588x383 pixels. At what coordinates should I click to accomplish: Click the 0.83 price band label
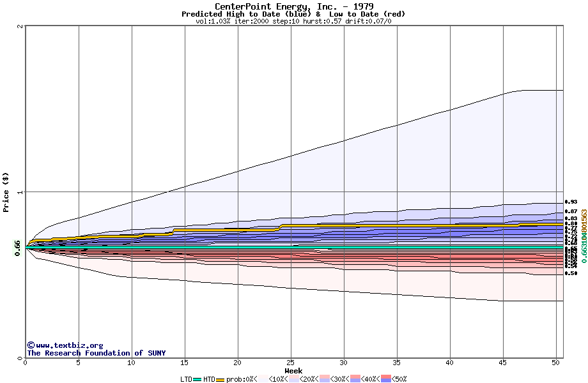click(571, 218)
